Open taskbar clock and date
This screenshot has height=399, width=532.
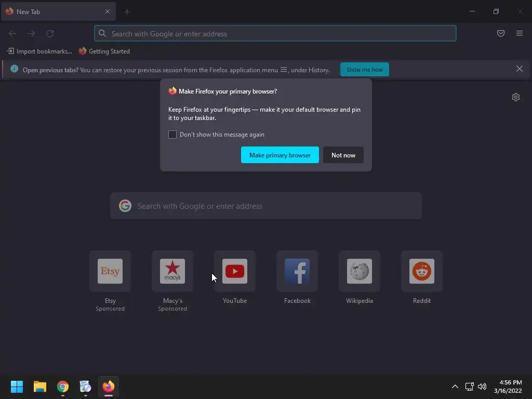tap(508, 387)
